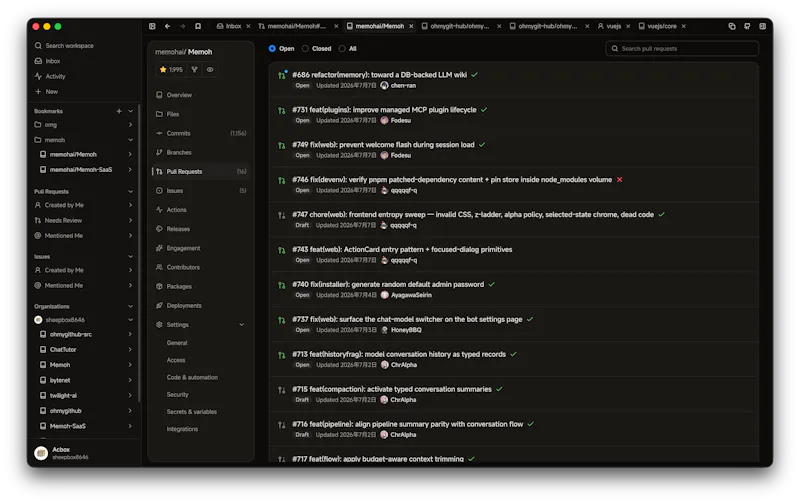This screenshot has height=503, width=800.
Task: Open Actions in repository menu
Action: [177, 210]
